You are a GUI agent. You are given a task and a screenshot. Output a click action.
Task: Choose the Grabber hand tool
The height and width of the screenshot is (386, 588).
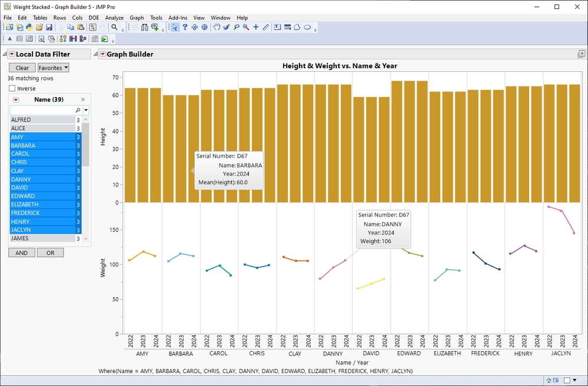(x=217, y=28)
